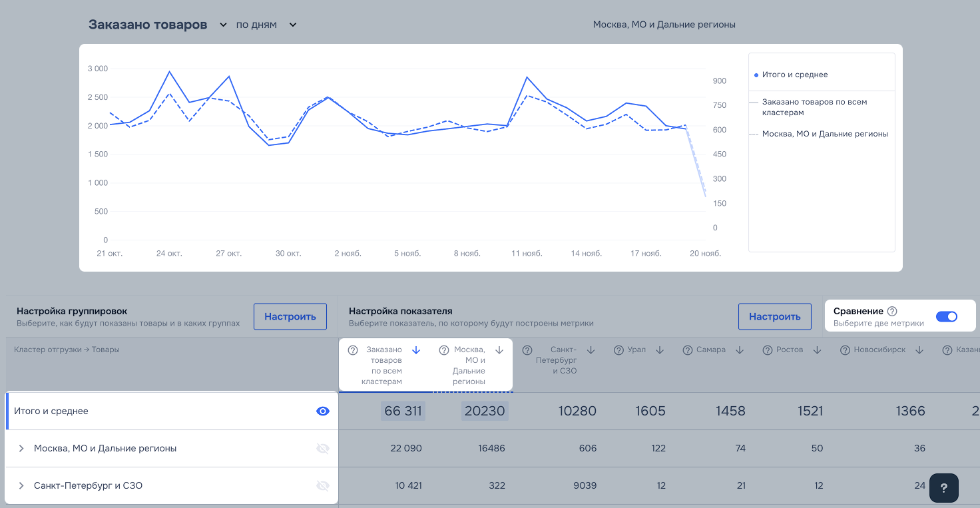Hide Итого и среднее row from chart
This screenshot has width=980, height=508.
(x=322, y=411)
